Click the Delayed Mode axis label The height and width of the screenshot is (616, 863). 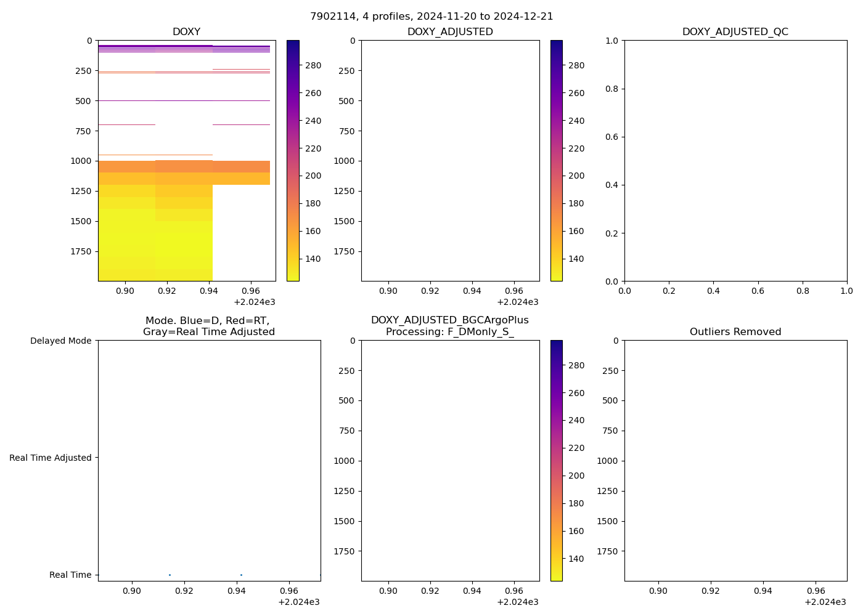pos(60,341)
